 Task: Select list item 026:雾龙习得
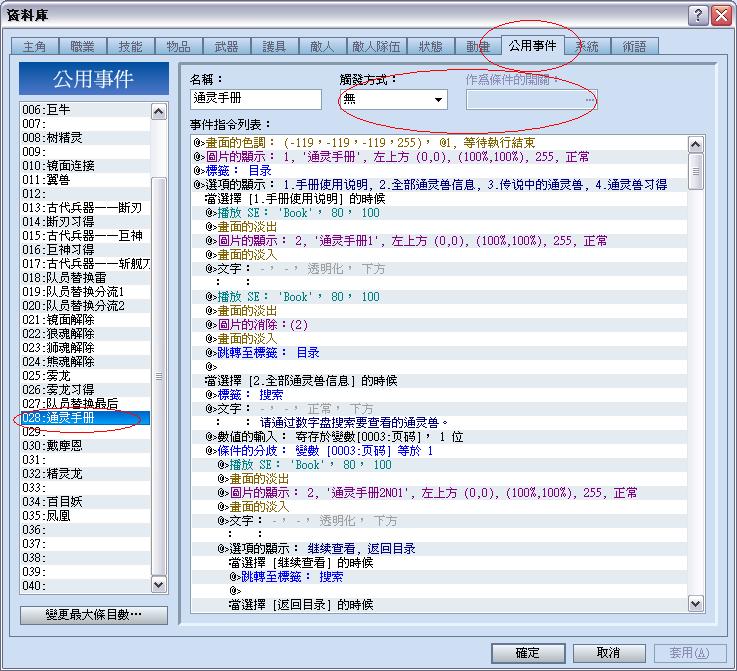[x=85, y=390]
